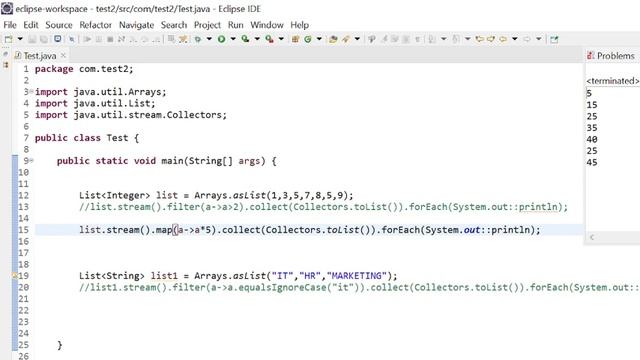640x360 pixels.
Task: Click the External Tools run icon
Action: tap(269, 39)
